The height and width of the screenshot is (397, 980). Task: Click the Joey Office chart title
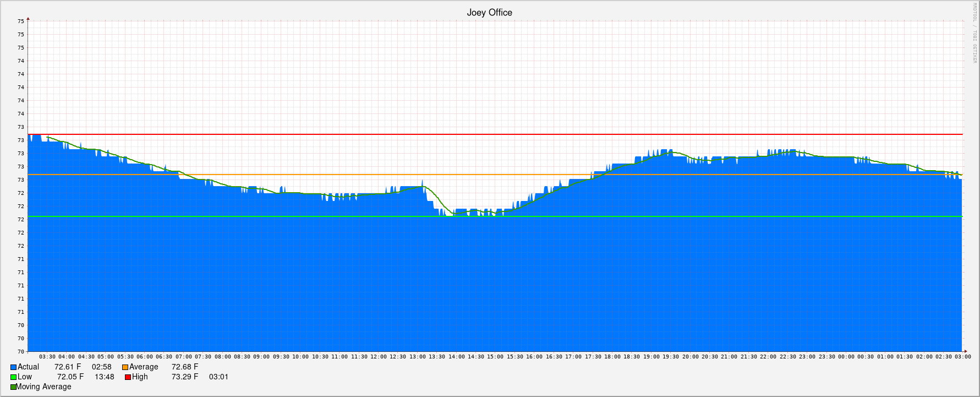pos(489,13)
